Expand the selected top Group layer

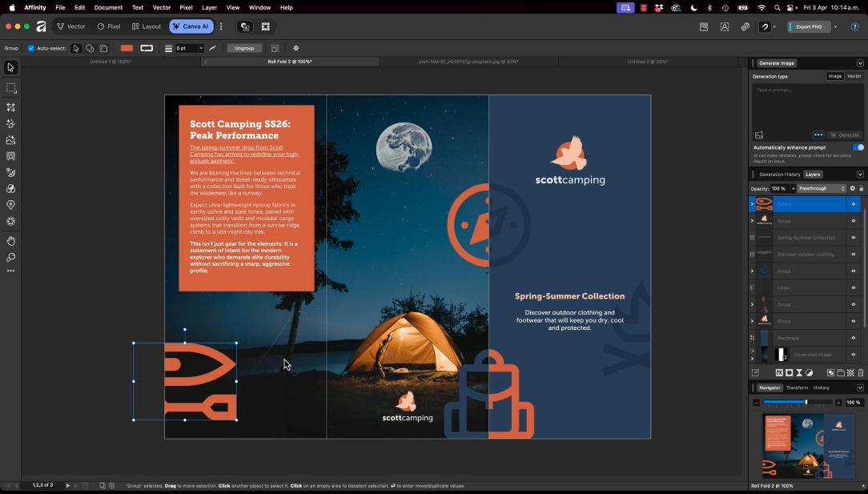pyautogui.click(x=752, y=204)
